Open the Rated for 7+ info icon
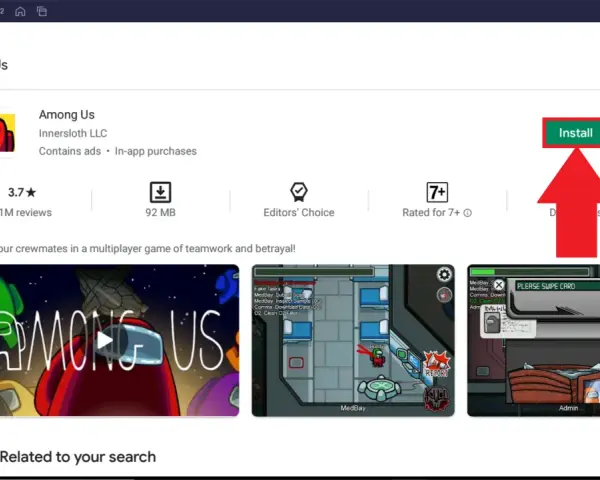This screenshot has width=600, height=480. pyautogui.click(x=468, y=213)
